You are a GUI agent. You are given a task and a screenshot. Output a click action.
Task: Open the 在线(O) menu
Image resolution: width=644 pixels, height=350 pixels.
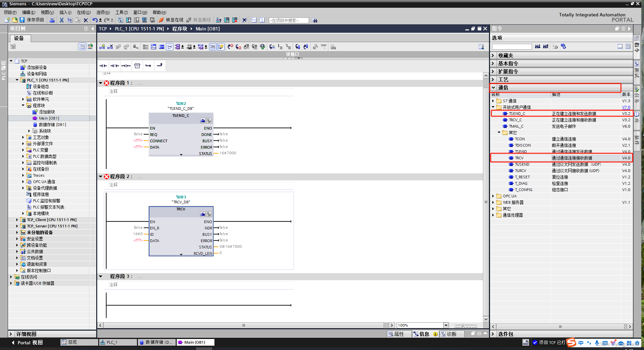tap(84, 12)
